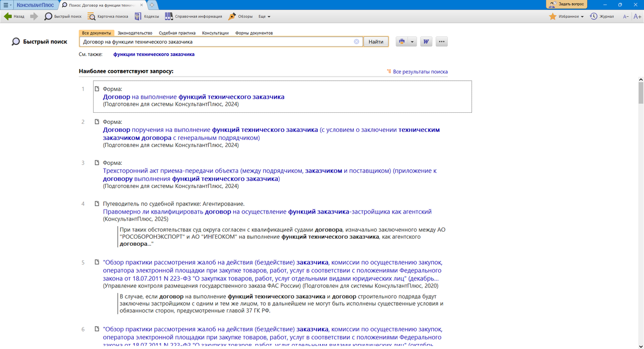
Task: Click the scrollbar up arrow
Action: pos(640,80)
